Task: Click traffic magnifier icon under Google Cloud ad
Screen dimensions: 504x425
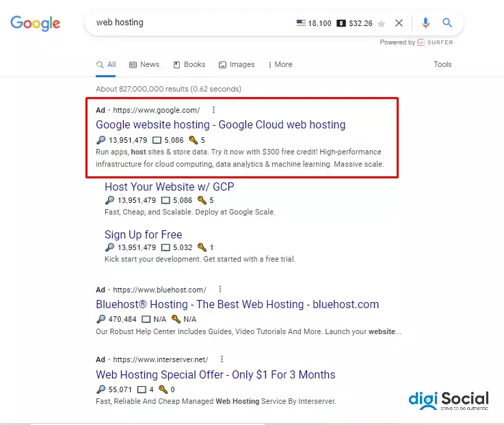Action: pos(101,140)
